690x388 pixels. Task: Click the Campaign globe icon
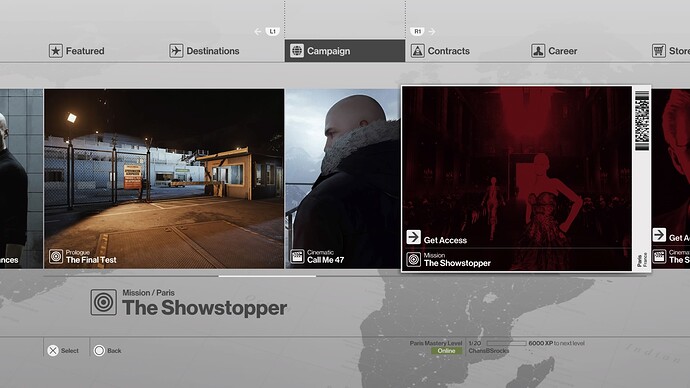point(297,51)
